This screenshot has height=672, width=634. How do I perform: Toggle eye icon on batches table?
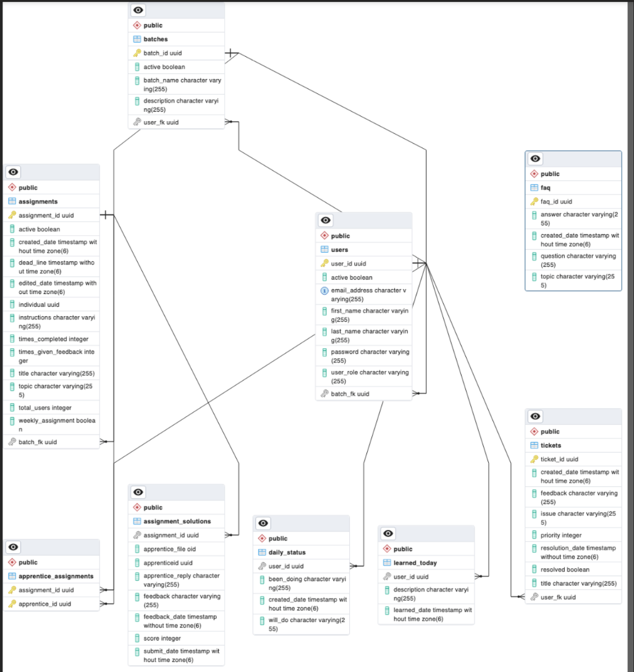(x=139, y=10)
